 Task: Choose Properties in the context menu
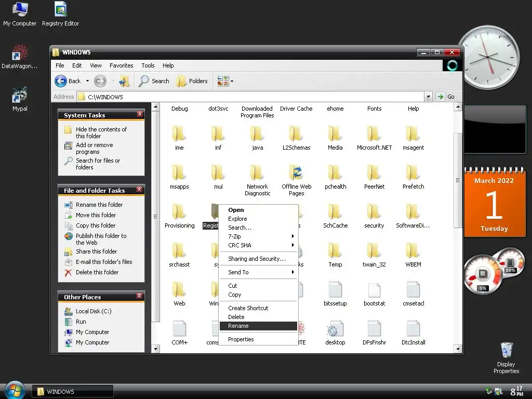click(259, 339)
